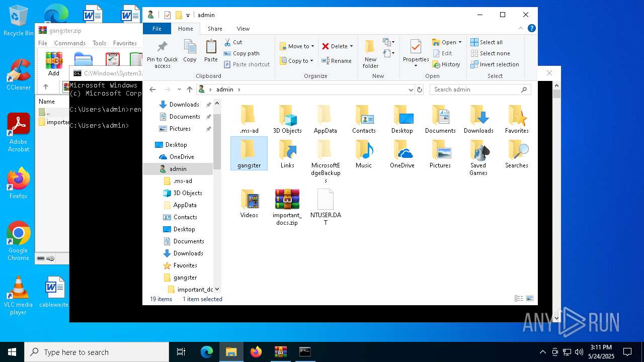Viewport: 644px width, 362px height.
Task: Click the Back navigation arrow
Action: pos(152,89)
